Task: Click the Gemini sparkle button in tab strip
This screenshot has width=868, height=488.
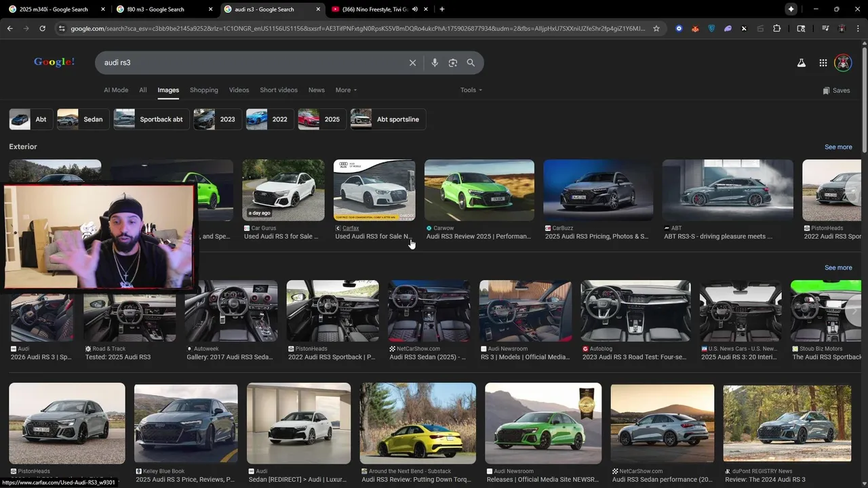Action: [x=791, y=9]
